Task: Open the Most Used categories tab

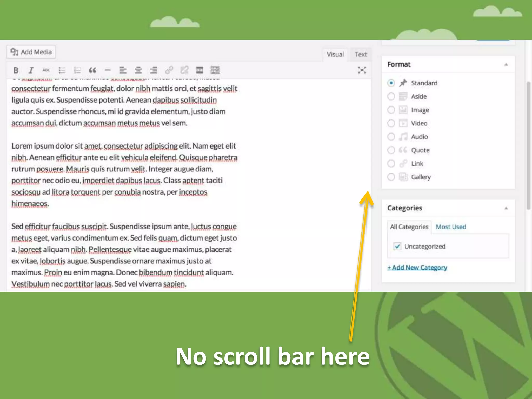Action: [x=451, y=227]
